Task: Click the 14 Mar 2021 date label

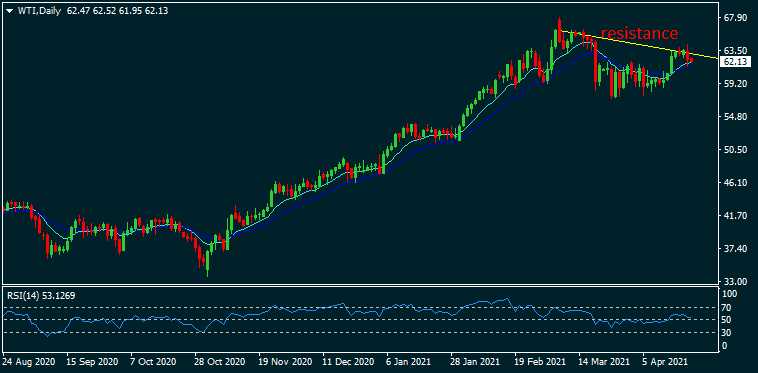Action: pos(603,361)
